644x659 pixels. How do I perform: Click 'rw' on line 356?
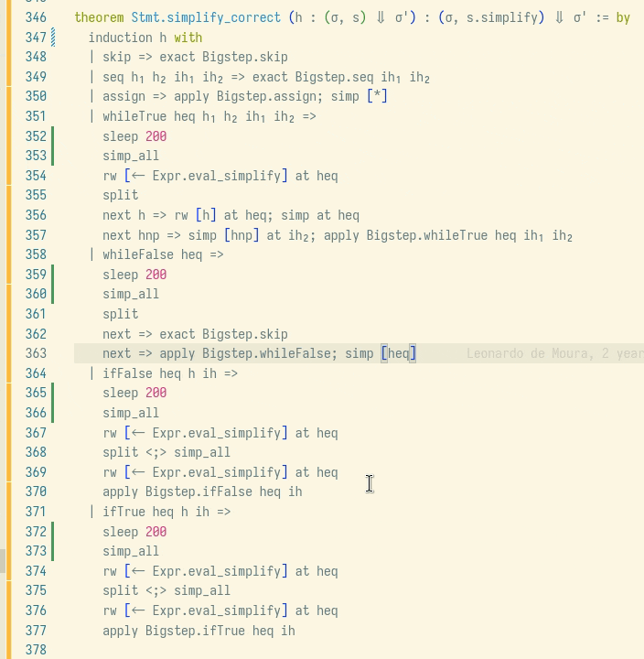point(181,215)
